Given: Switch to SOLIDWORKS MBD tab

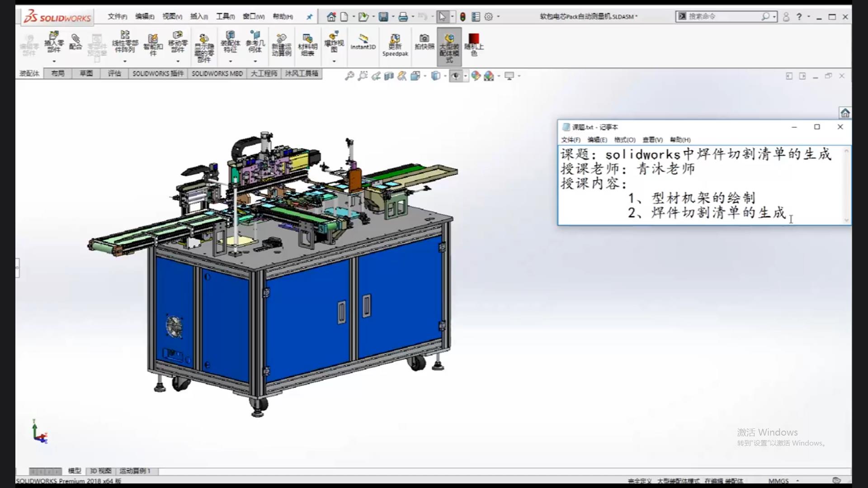Looking at the screenshot, I should point(217,74).
